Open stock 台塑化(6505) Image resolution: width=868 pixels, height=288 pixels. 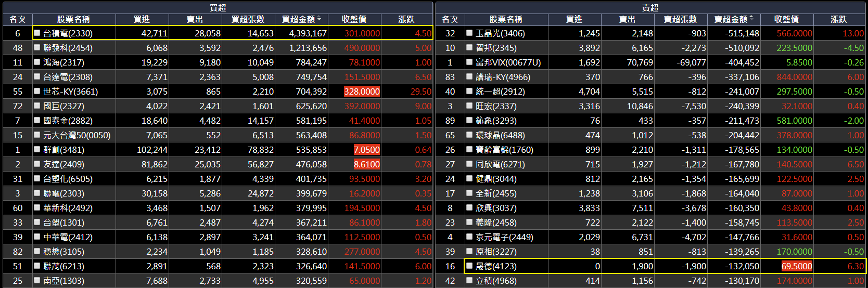68,179
